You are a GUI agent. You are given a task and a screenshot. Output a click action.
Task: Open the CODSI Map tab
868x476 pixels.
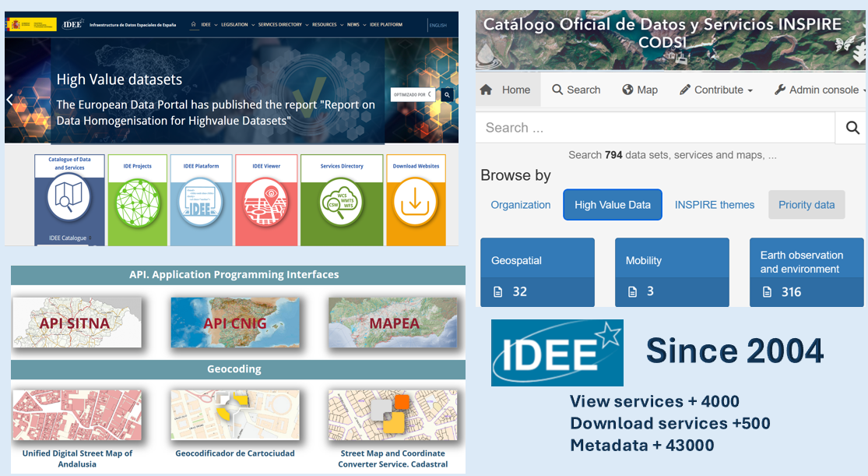point(640,90)
